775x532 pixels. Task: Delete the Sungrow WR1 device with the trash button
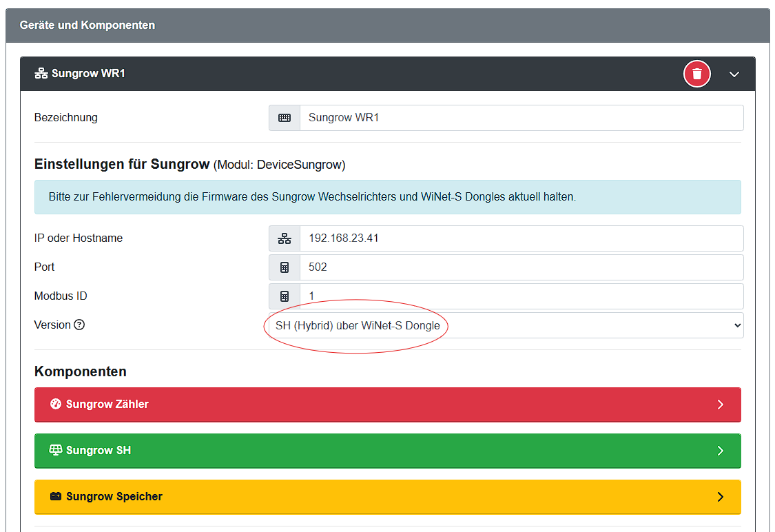[697, 74]
